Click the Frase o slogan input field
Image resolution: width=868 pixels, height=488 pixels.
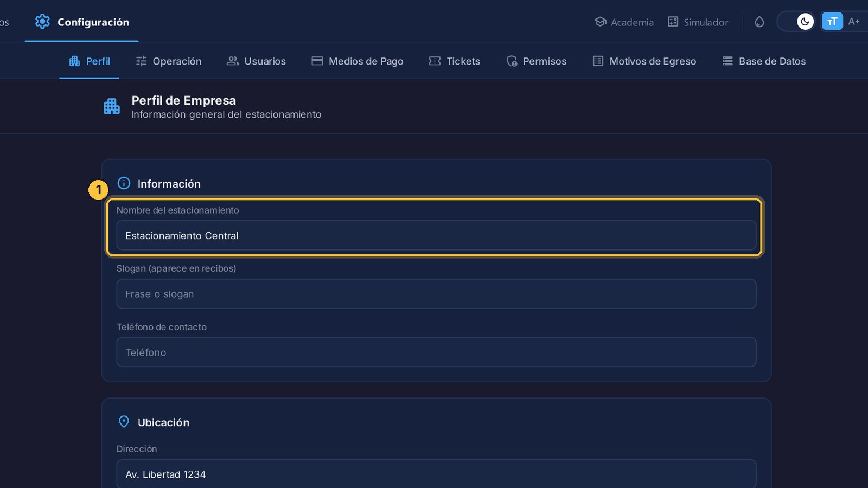pos(436,294)
